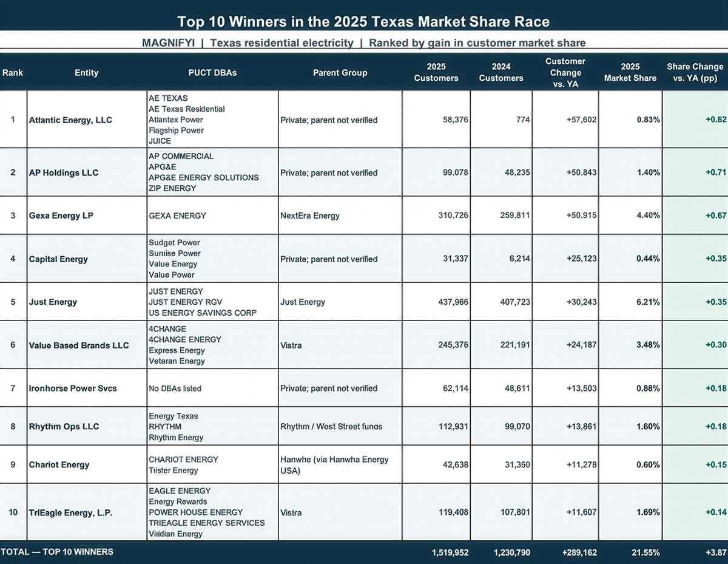The height and width of the screenshot is (564, 728).
Task: Click the '2025 Market Share' header
Action: coord(630,72)
